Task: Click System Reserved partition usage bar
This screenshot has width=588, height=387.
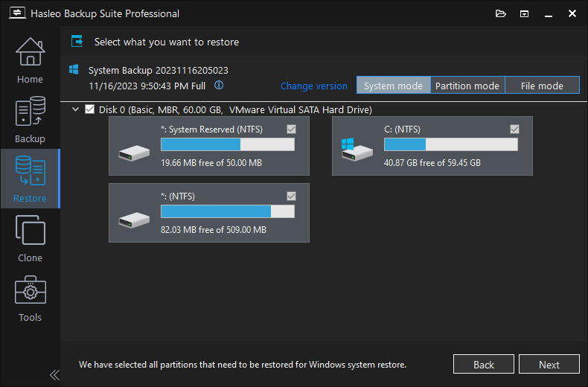Action: [x=228, y=144]
